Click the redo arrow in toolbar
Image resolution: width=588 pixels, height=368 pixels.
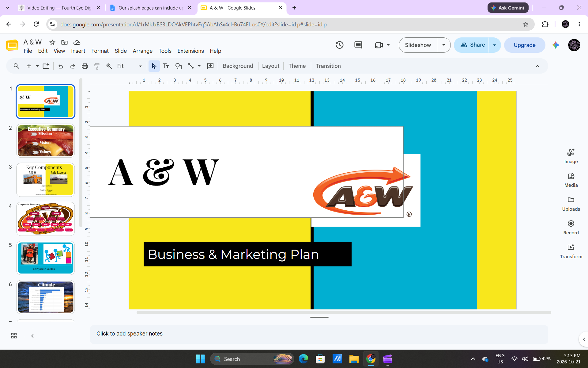73,66
